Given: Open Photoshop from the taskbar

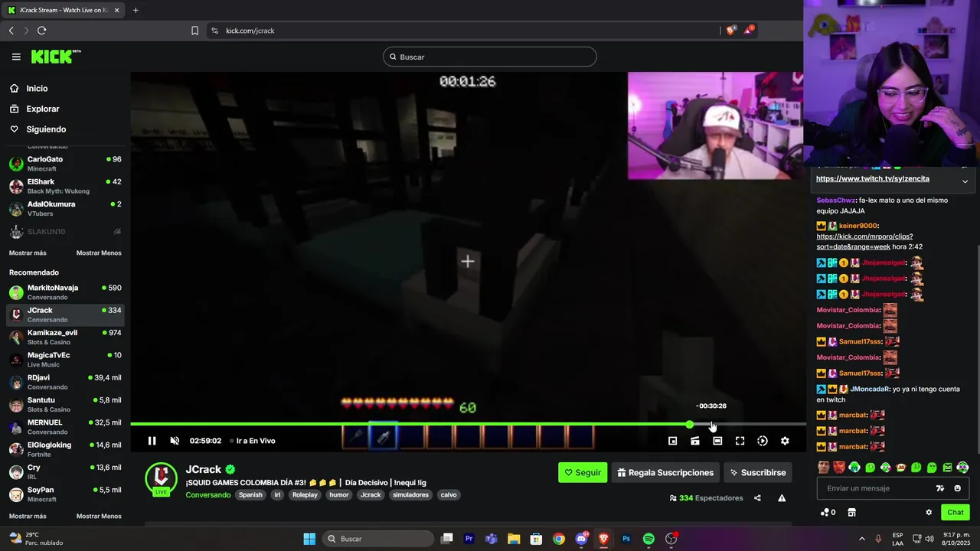Looking at the screenshot, I should (626, 539).
